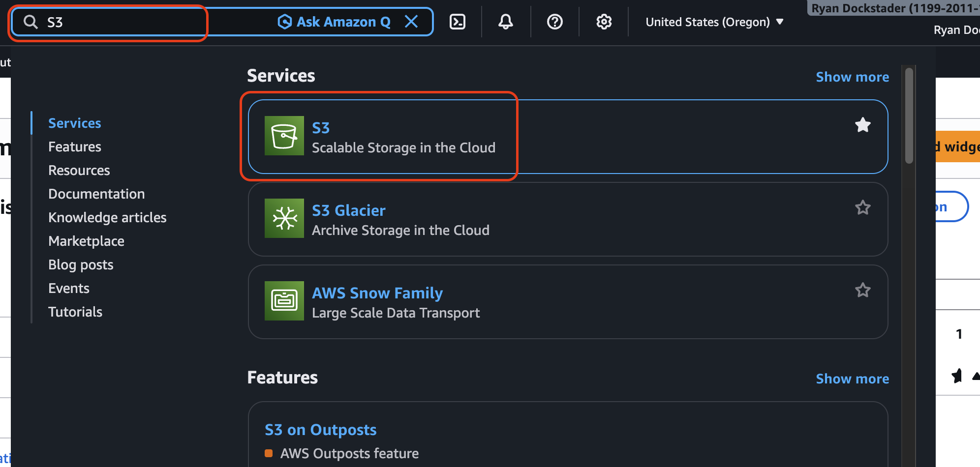Screen dimensions: 980x467
Task: Click the Scalable Storage in the Cloud text
Action: [x=403, y=147]
